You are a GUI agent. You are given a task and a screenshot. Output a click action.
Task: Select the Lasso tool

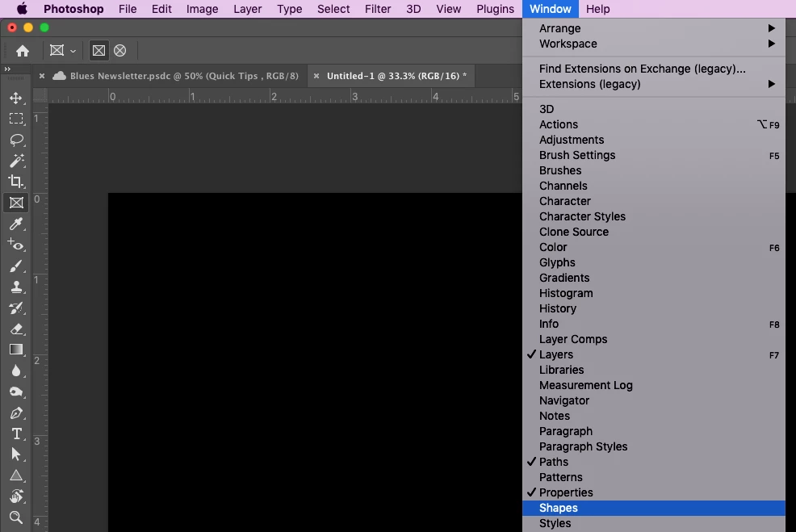coord(16,140)
